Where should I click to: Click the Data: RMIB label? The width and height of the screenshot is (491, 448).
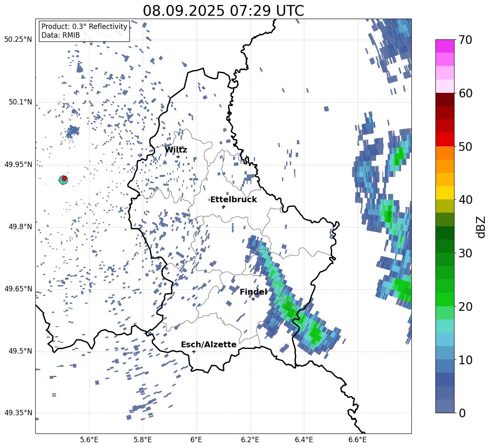pyautogui.click(x=61, y=35)
